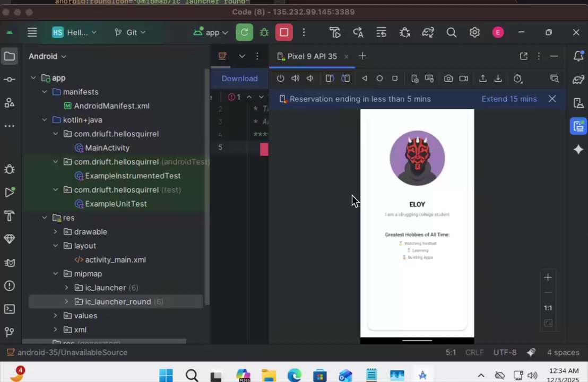Stop the running app
The width and height of the screenshot is (588, 382).
[284, 32]
